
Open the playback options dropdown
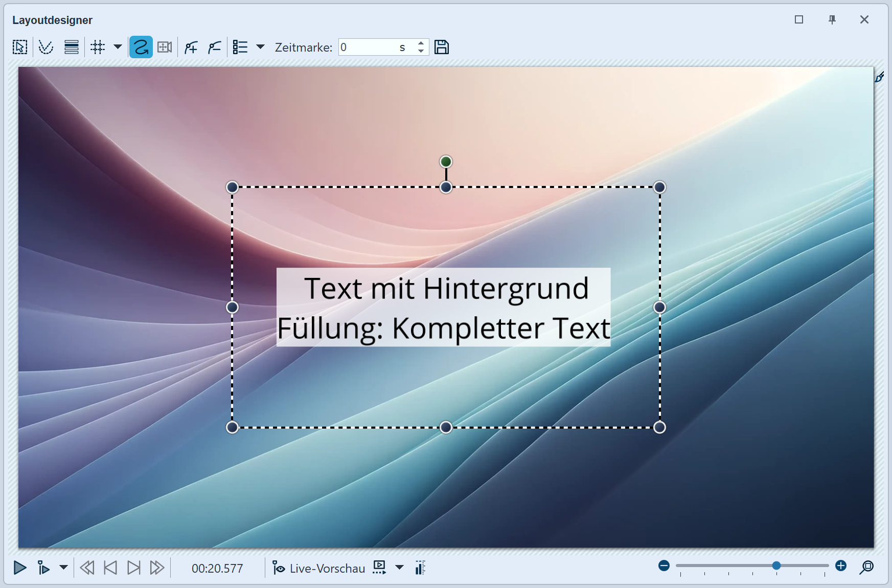click(x=63, y=568)
